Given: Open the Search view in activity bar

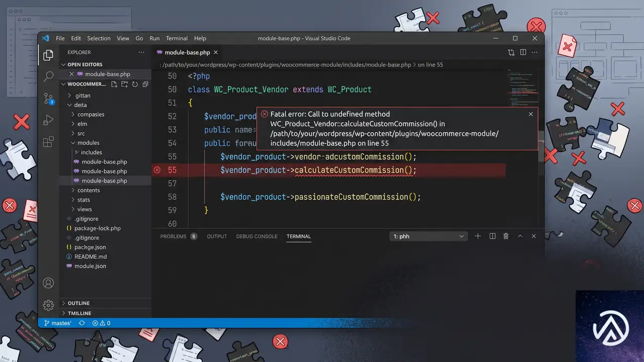Looking at the screenshot, I should [x=48, y=76].
